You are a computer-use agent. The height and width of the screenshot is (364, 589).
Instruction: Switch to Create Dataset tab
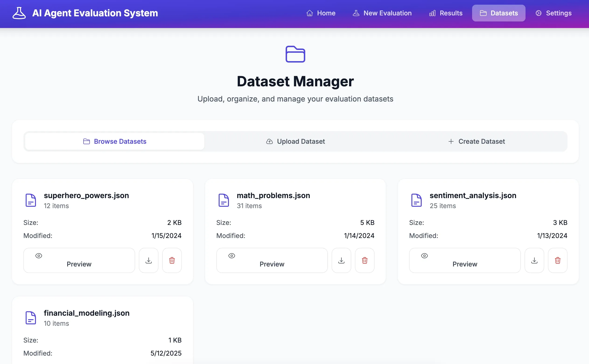point(476,141)
